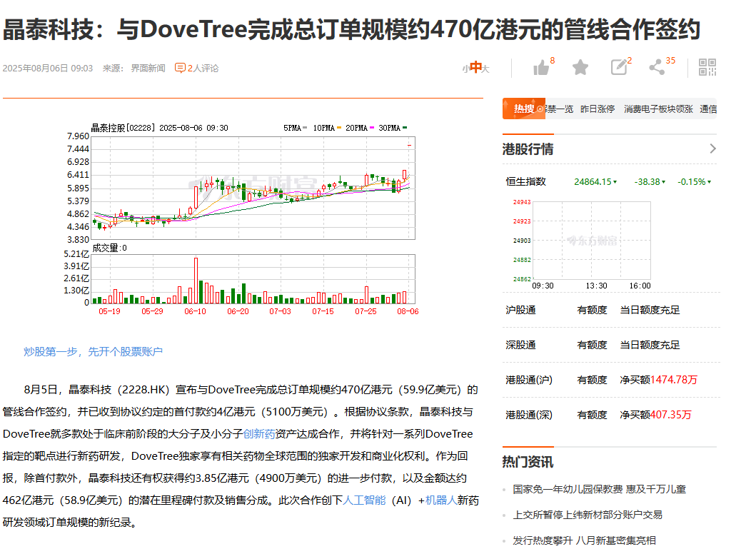
Task: Open the 港股行情 section heading
Action: [x=528, y=149]
